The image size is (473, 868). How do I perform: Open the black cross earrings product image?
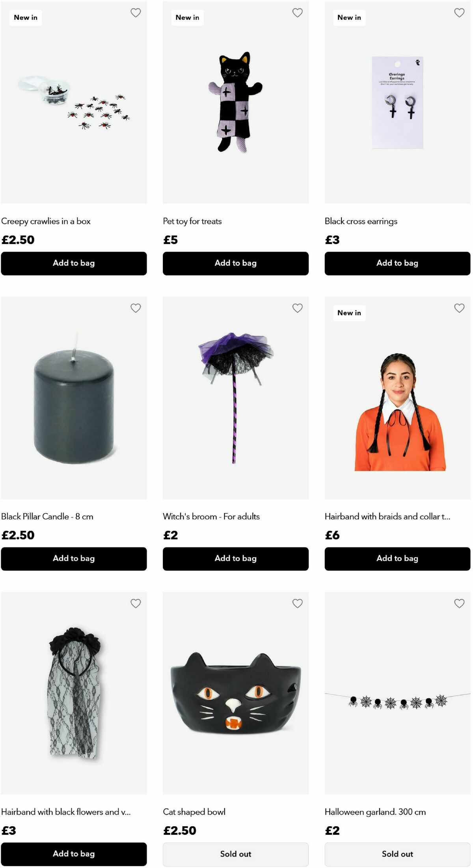(397, 103)
